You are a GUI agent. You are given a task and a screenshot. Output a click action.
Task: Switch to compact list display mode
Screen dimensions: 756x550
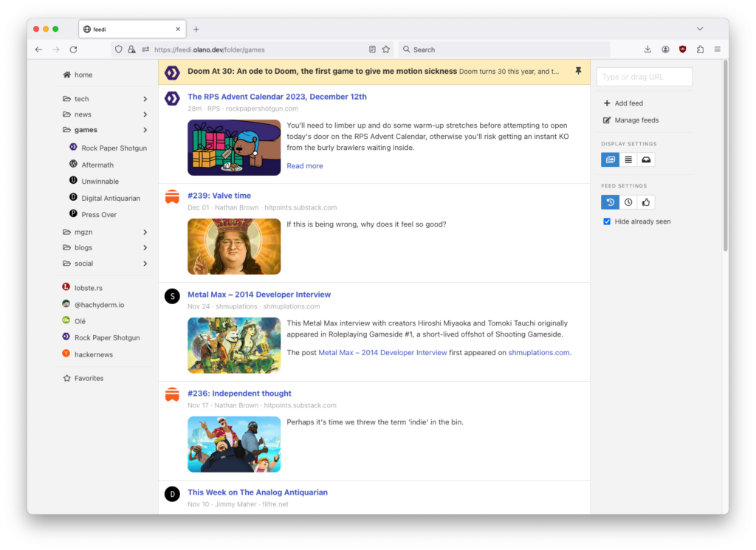click(x=628, y=159)
